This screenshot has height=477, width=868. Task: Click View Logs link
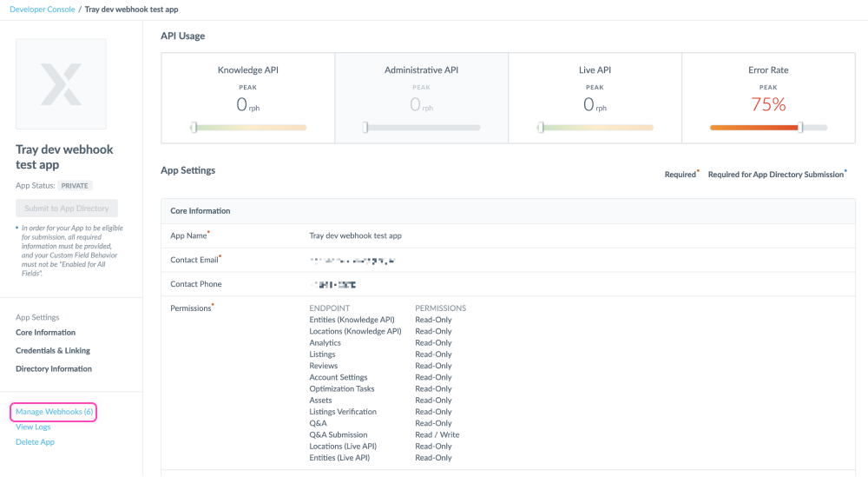pos(33,427)
